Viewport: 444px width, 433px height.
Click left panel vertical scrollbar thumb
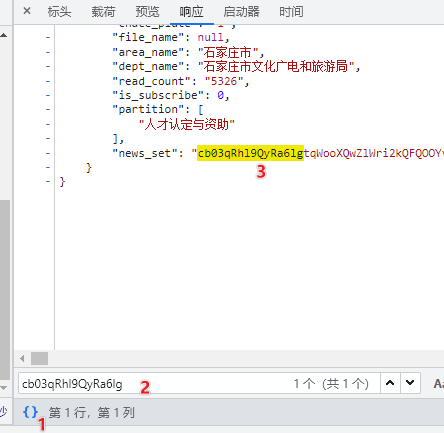(5, 290)
